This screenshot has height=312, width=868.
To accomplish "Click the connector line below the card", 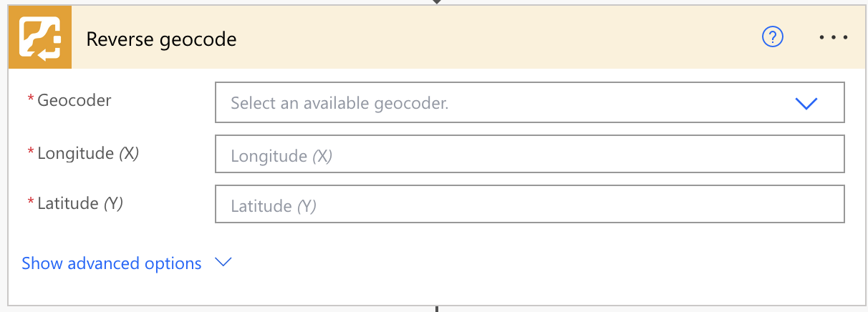I will click(436, 308).
